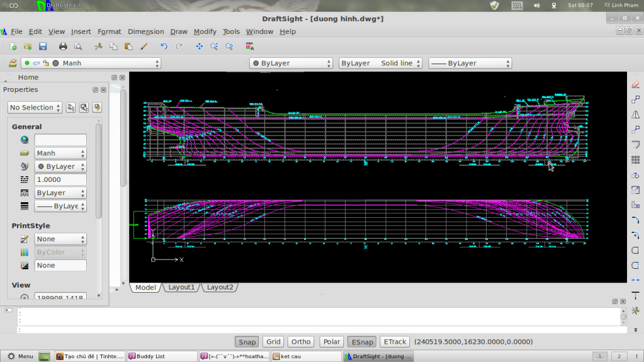Switch to the Layout1 tab
The image size is (644, 362).
(x=181, y=287)
